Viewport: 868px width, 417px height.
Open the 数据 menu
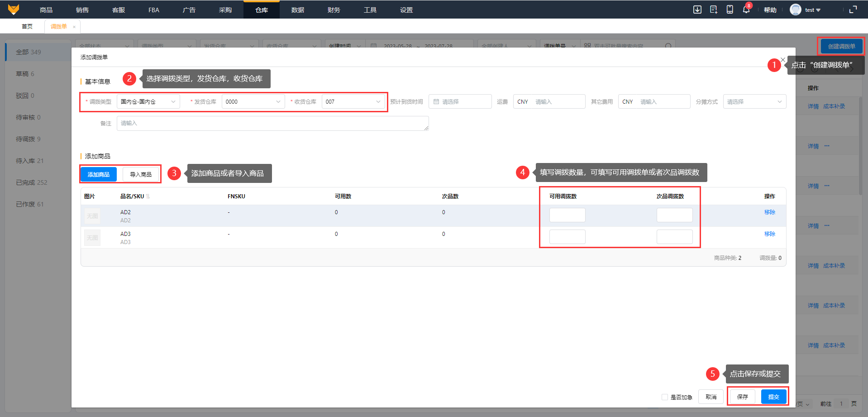[x=298, y=10]
